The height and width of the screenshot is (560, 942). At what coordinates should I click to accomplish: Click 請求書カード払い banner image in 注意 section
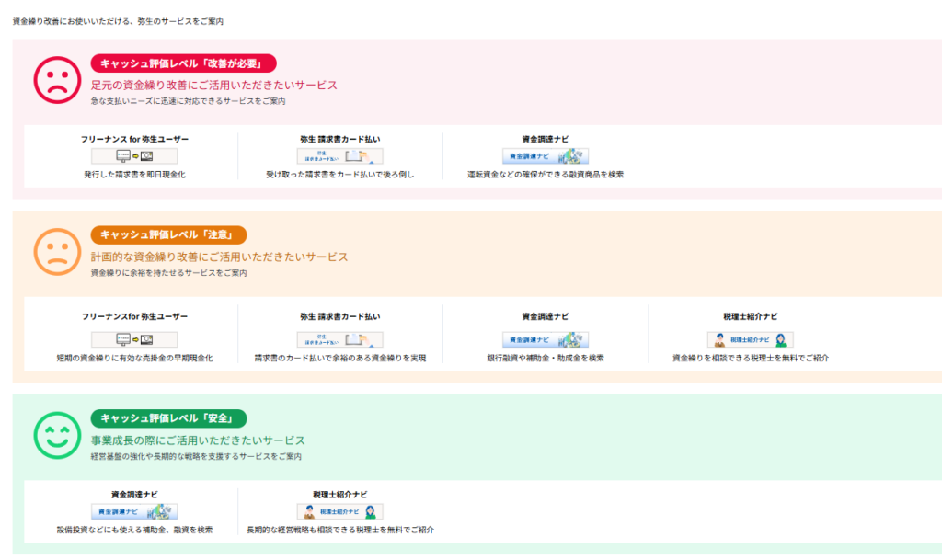(x=339, y=339)
